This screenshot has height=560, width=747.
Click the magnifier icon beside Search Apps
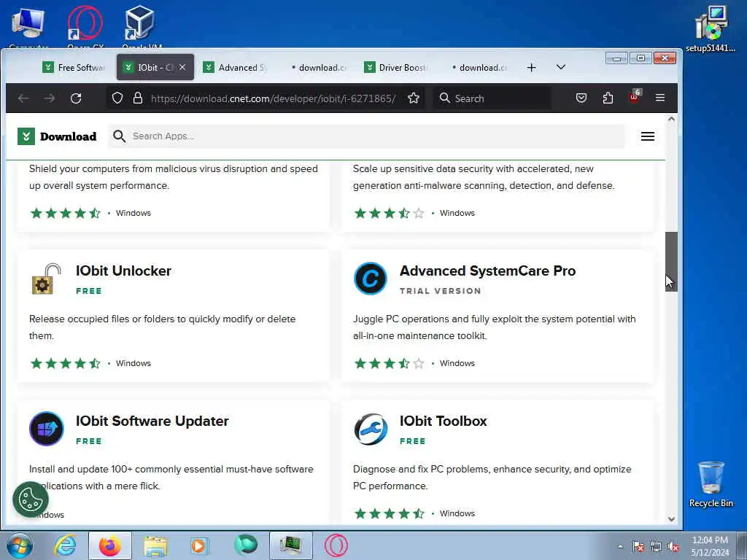click(119, 136)
